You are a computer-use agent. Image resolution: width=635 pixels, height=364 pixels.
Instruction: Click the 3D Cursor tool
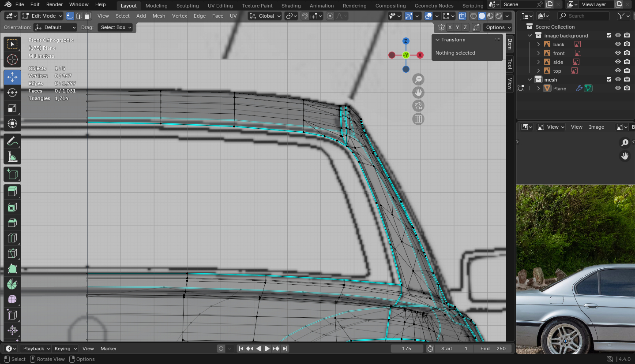[x=12, y=59]
